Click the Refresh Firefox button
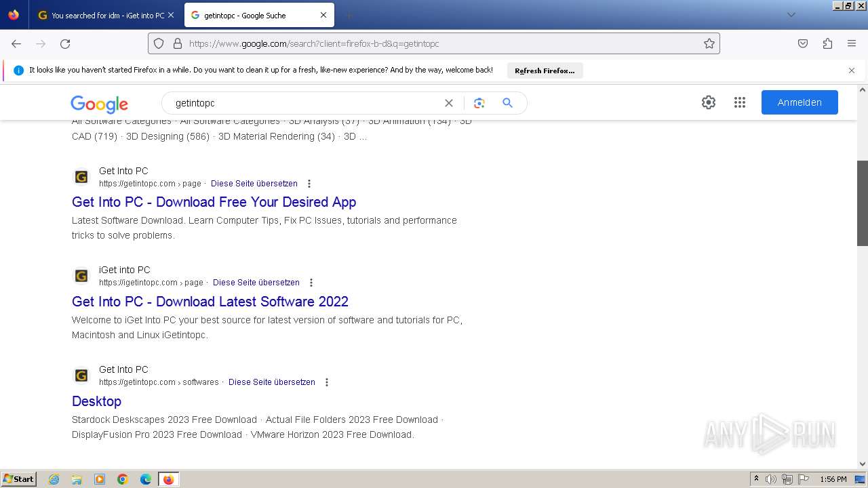The image size is (868, 488). tap(545, 70)
